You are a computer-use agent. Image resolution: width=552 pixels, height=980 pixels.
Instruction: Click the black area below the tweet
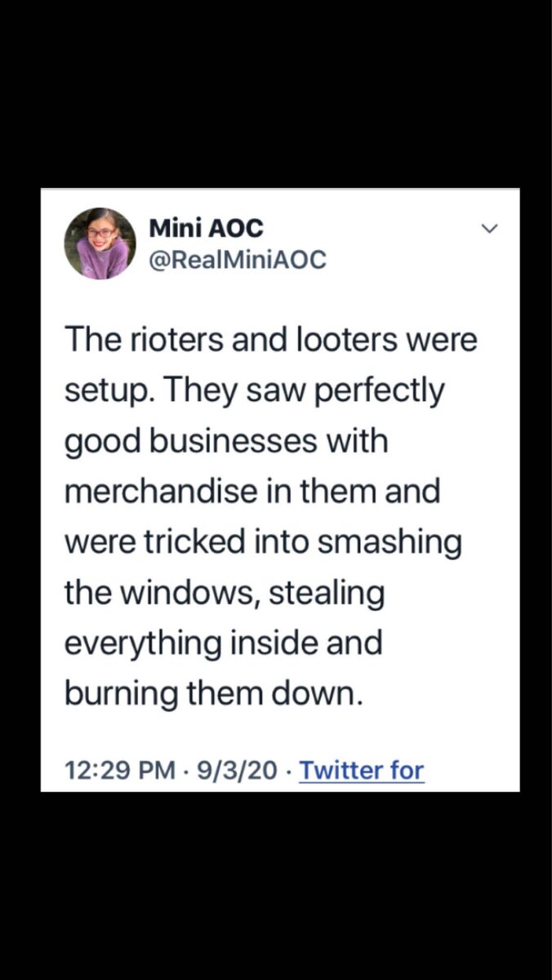276,886
